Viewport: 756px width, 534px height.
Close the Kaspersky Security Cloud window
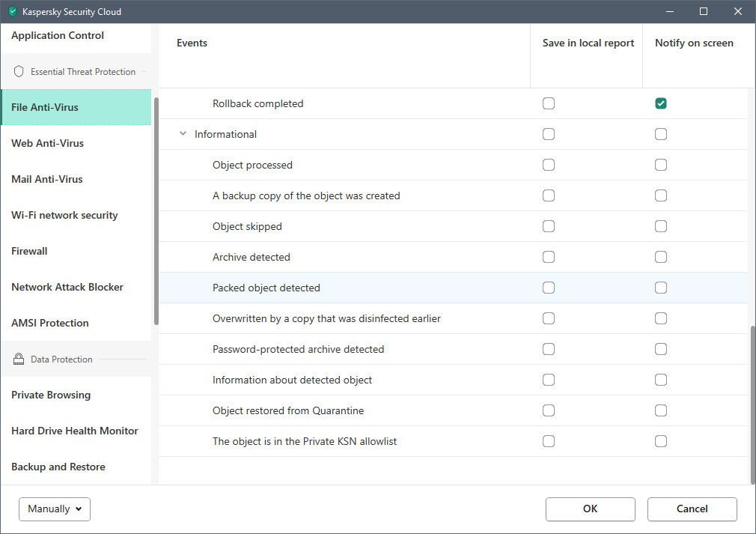click(x=738, y=11)
